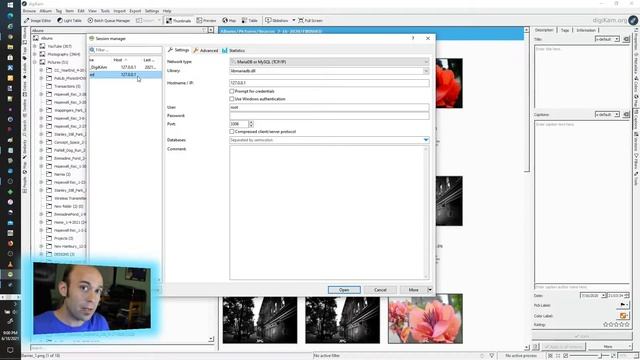The height and width of the screenshot is (360, 640).
Task: Select the Pictures album in tree
Action: [57, 62]
